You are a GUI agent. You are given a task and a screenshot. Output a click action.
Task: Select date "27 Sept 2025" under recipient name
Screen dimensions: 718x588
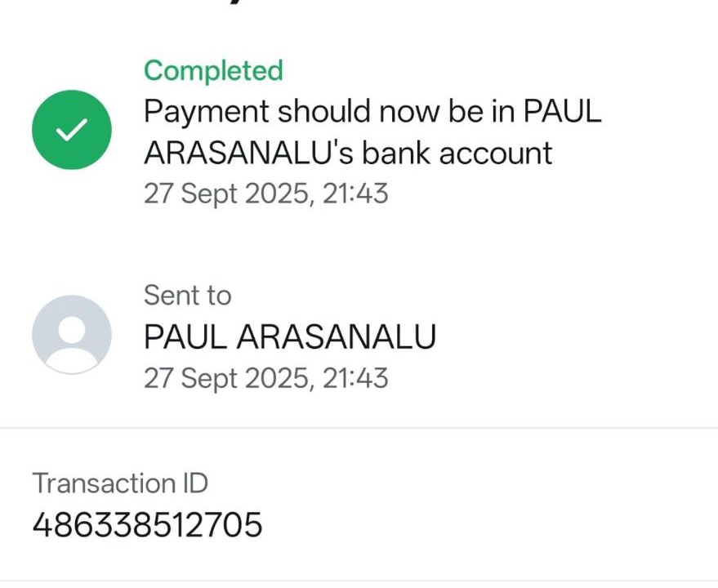[x=225, y=378]
